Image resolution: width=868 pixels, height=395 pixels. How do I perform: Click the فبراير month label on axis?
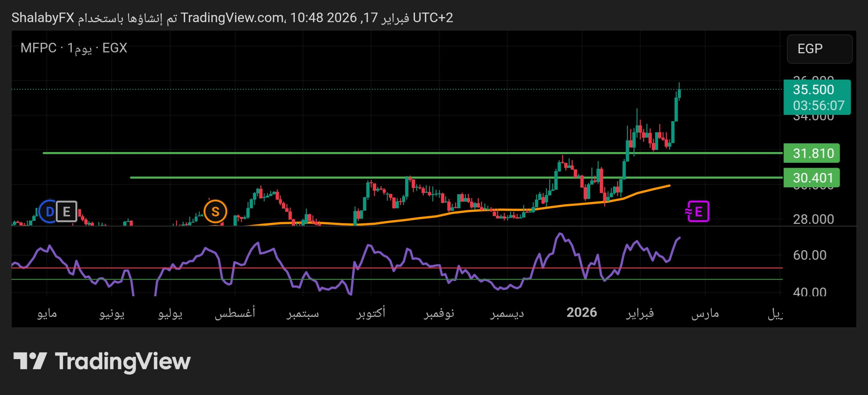tap(640, 313)
